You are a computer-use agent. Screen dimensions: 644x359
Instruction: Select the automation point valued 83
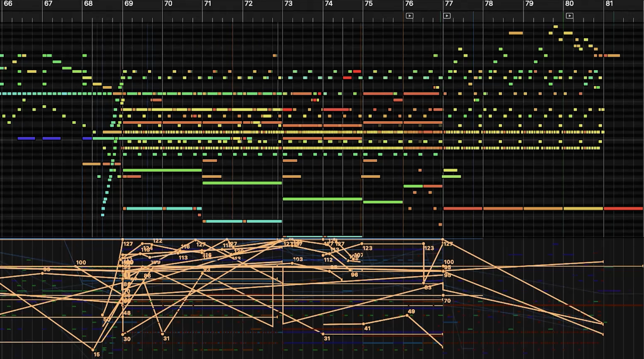coord(424,283)
